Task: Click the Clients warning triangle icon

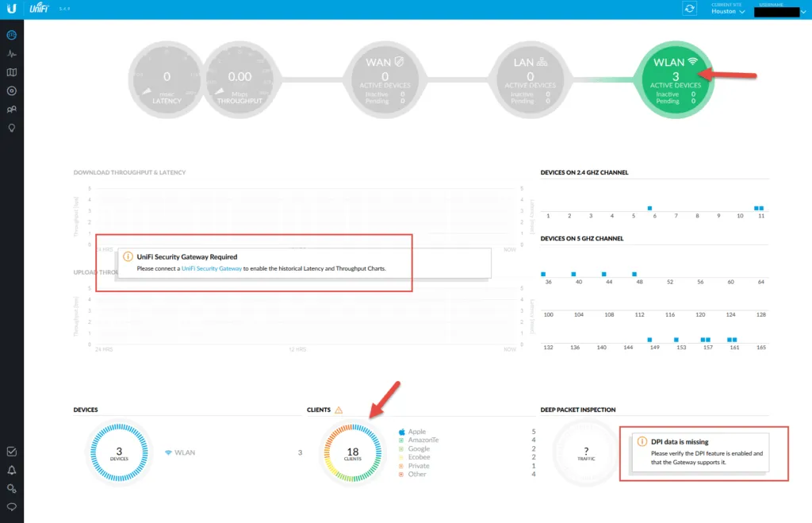Action: point(339,410)
